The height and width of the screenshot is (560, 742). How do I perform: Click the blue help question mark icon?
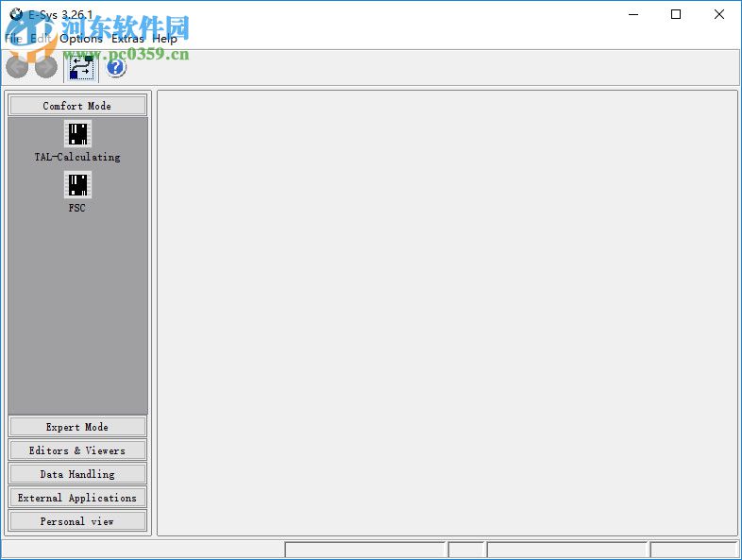point(116,68)
